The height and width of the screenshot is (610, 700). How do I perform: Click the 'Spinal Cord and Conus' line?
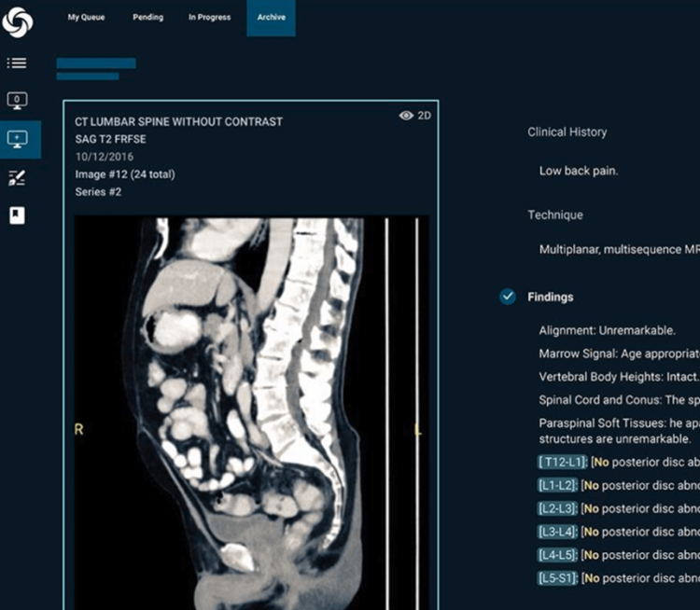tap(619, 400)
